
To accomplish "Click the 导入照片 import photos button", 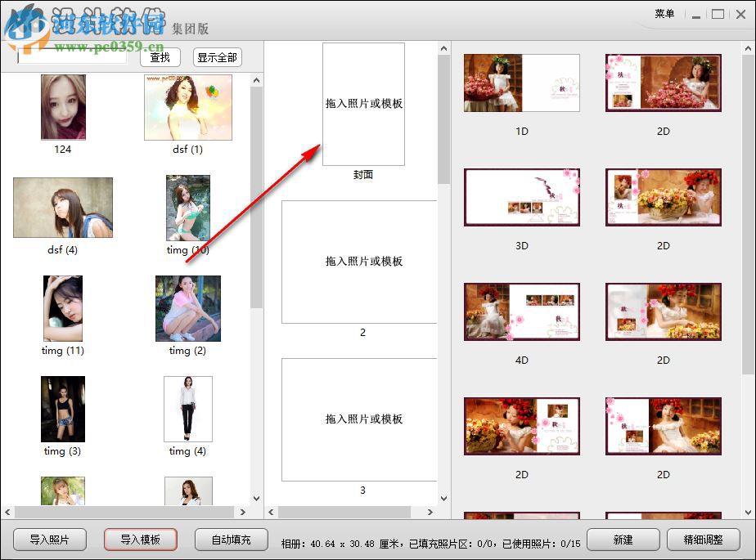I will pyautogui.click(x=49, y=540).
